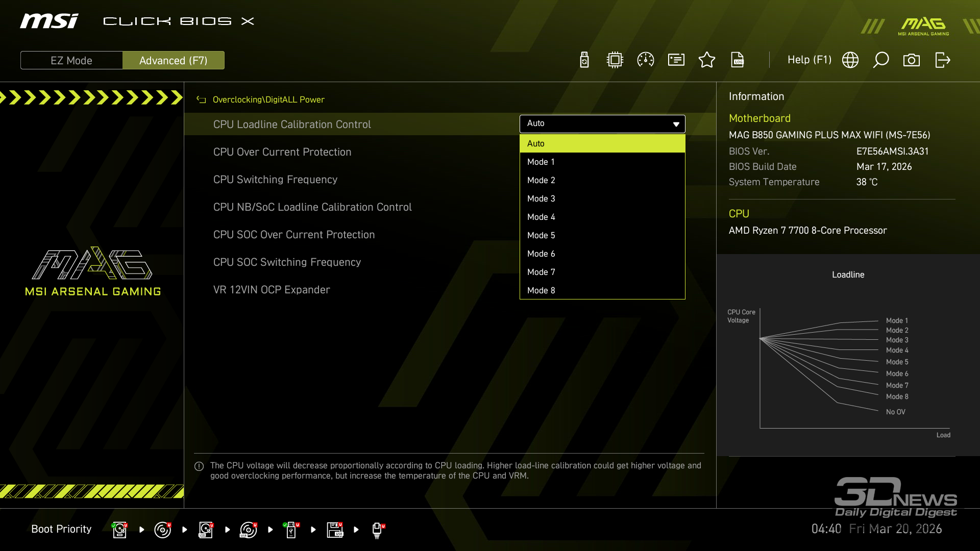Click the language globe icon
Screen dimensions: 980x551
point(850,60)
